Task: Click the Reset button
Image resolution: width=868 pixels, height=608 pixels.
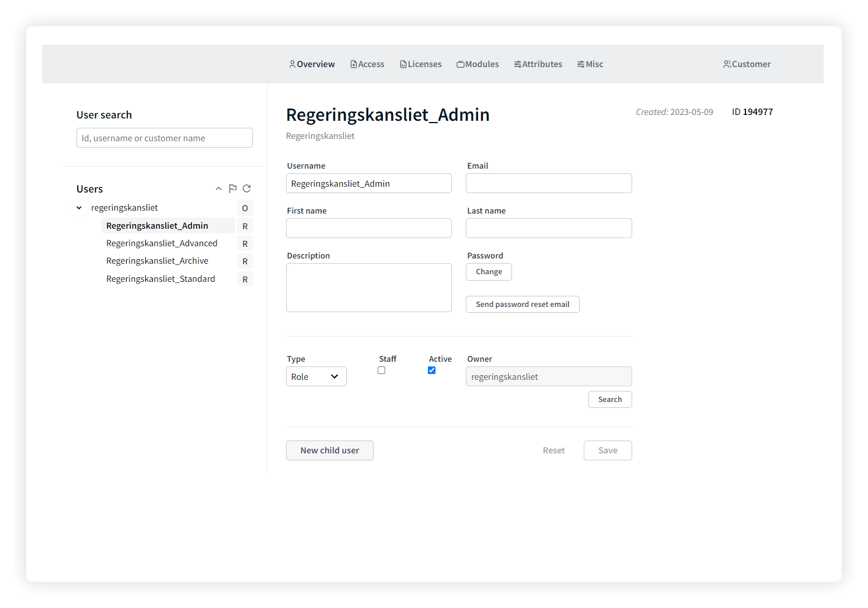Action: pyautogui.click(x=554, y=450)
